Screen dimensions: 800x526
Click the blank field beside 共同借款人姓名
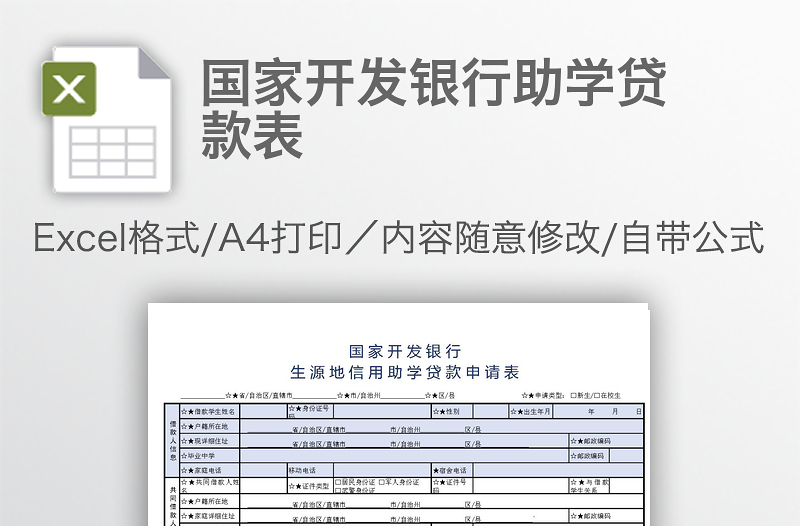(x=263, y=485)
